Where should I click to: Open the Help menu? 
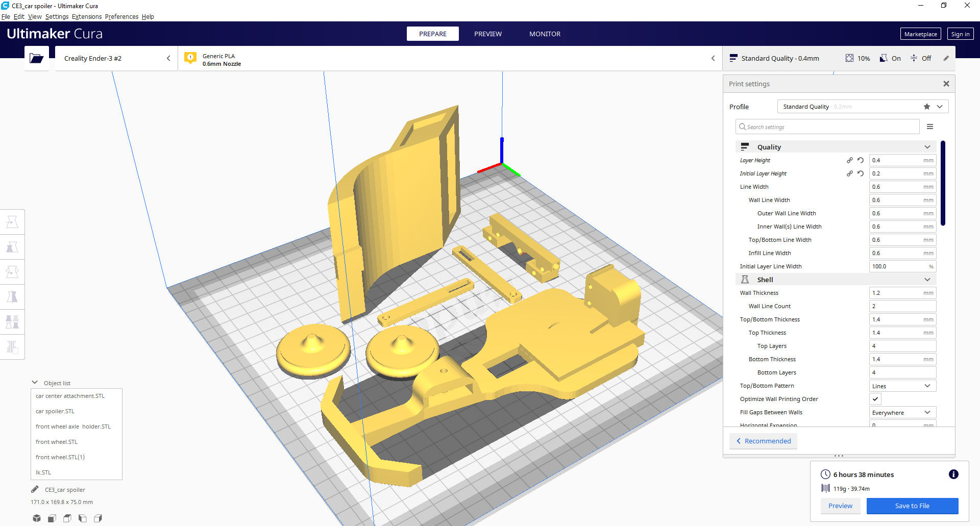click(148, 16)
